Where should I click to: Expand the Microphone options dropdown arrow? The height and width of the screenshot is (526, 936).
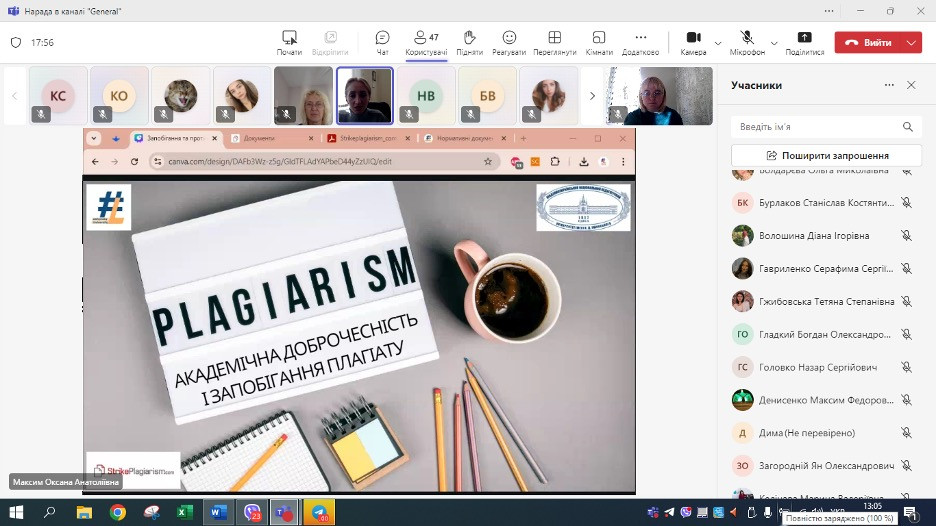point(773,43)
